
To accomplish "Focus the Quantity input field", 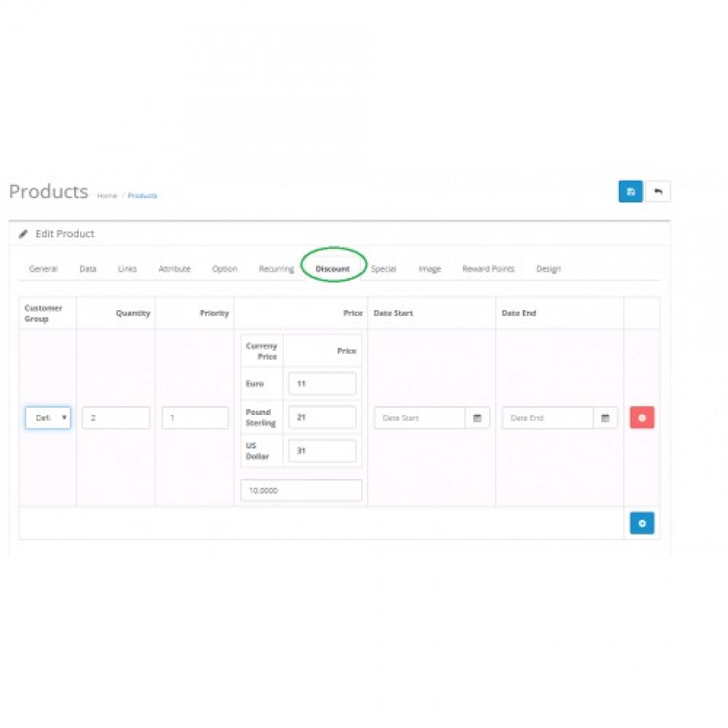I will click(x=116, y=418).
